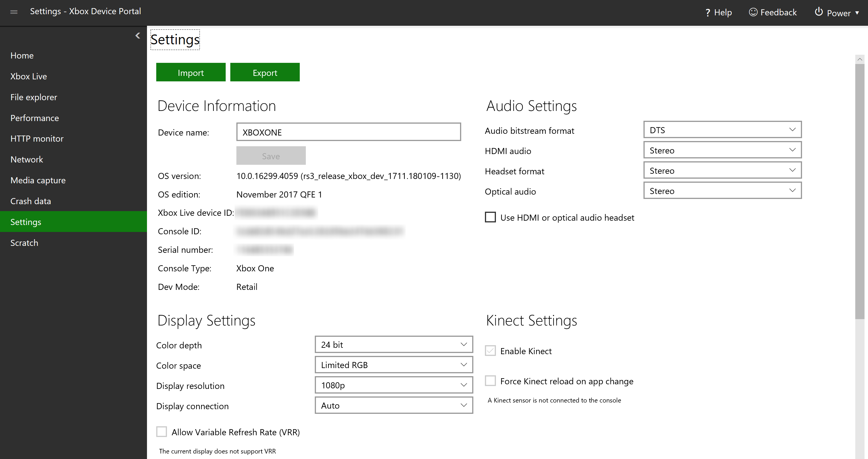Open Media capture section
The image size is (868, 459).
38,180
